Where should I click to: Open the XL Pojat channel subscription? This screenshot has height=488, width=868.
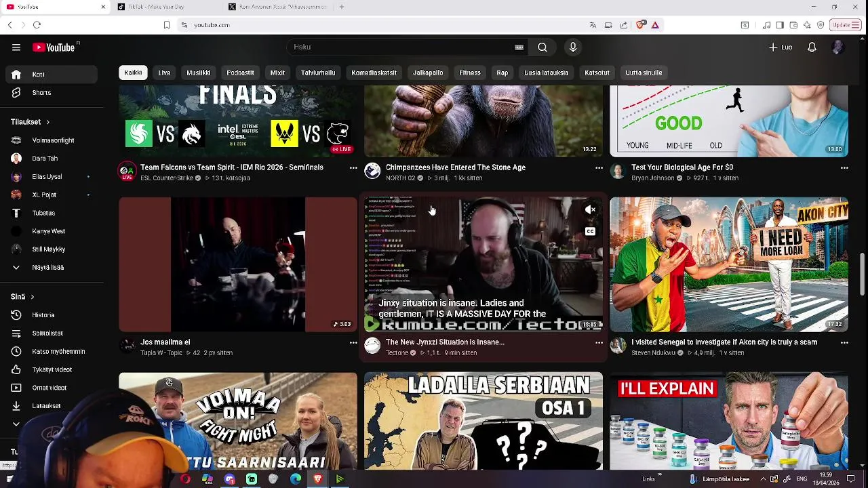(x=52, y=195)
